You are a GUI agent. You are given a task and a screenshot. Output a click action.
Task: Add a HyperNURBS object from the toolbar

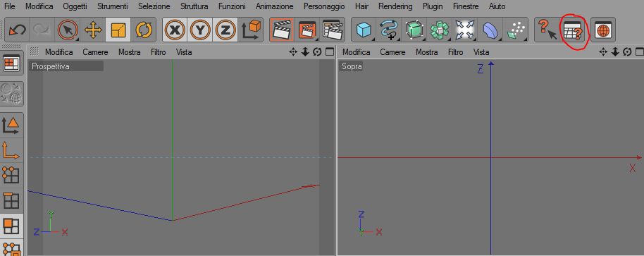[x=414, y=30]
